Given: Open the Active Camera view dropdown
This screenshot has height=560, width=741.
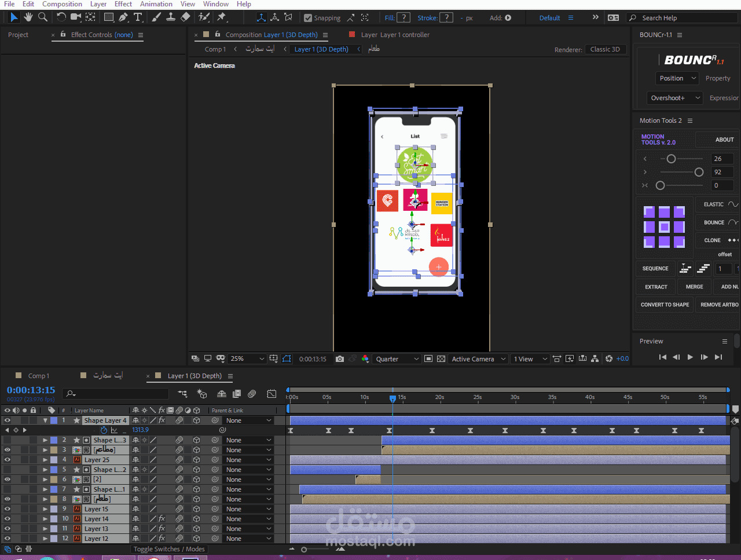Looking at the screenshot, I should (x=479, y=359).
